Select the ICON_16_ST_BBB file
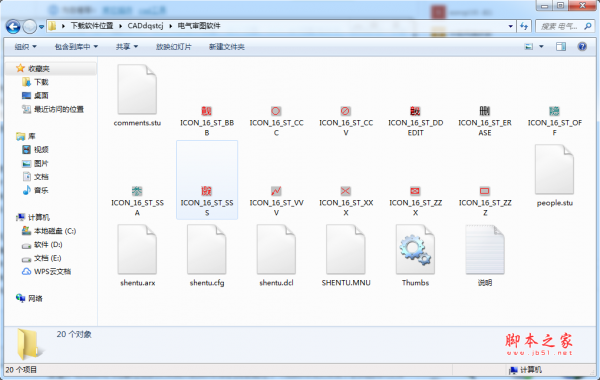 click(207, 121)
